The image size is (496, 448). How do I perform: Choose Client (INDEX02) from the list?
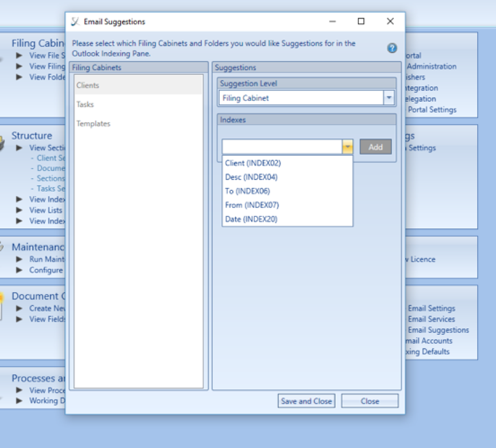click(x=287, y=163)
